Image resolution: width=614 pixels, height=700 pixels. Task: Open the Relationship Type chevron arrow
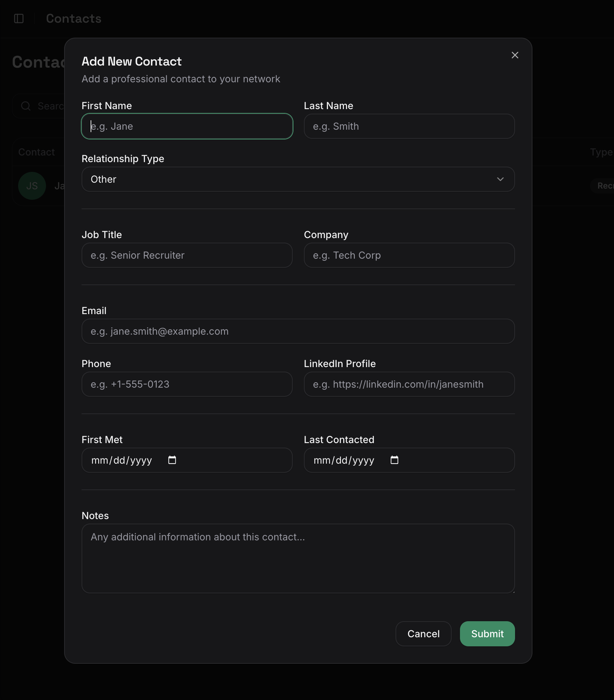pyautogui.click(x=501, y=179)
